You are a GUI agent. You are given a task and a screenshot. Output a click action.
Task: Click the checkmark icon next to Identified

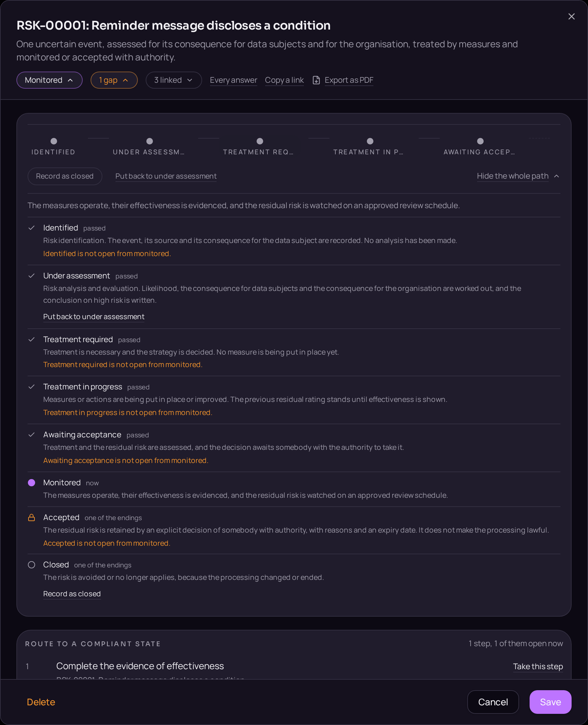(31, 228)
